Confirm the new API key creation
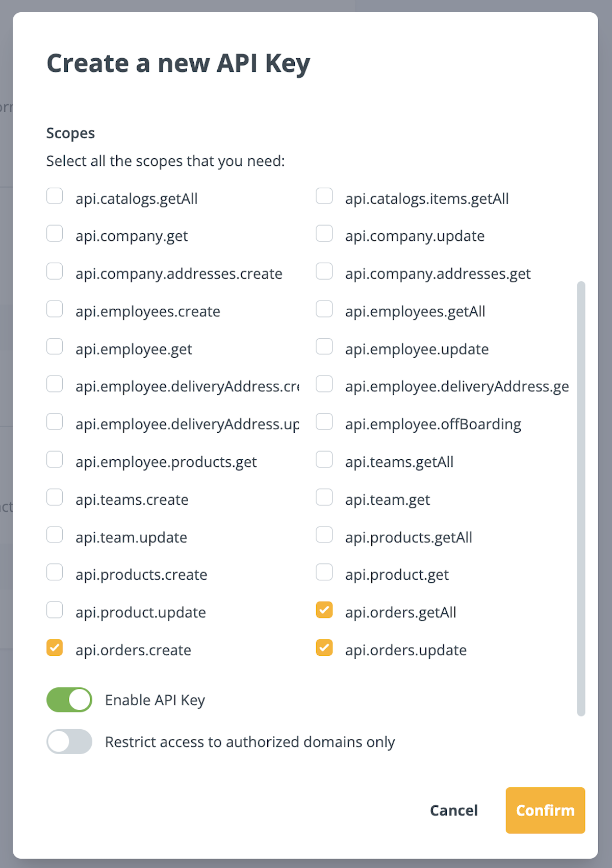The height and width of the screenshot is (868, 612). click(545, 810)
